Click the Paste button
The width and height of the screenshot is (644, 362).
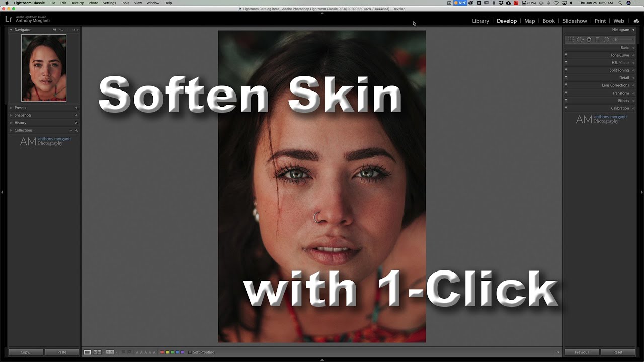62,352
